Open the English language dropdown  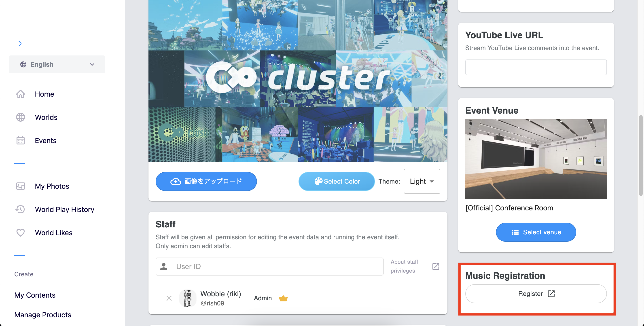coord(57,64)
